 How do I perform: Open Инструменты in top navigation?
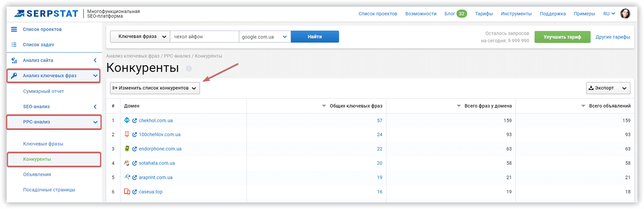click(516, 14)
